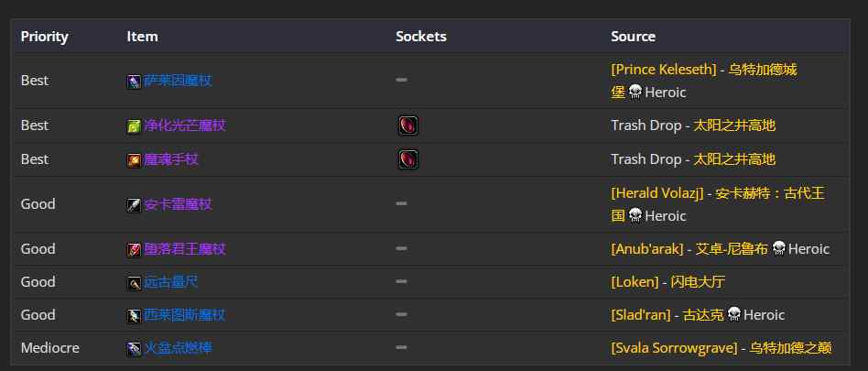Image resolution: width=868 pixels, height=371 pixels.
Task: Click the wand icon beside 安卡雷魔杖
Action: click(x=134, y=205)
